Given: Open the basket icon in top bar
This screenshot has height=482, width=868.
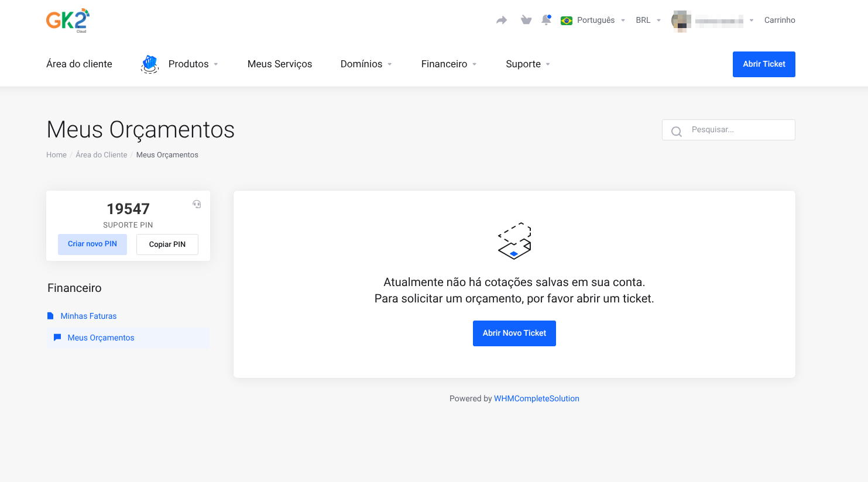Looking at the screenshot, I should pyautogui.click(x=526, y=20).
